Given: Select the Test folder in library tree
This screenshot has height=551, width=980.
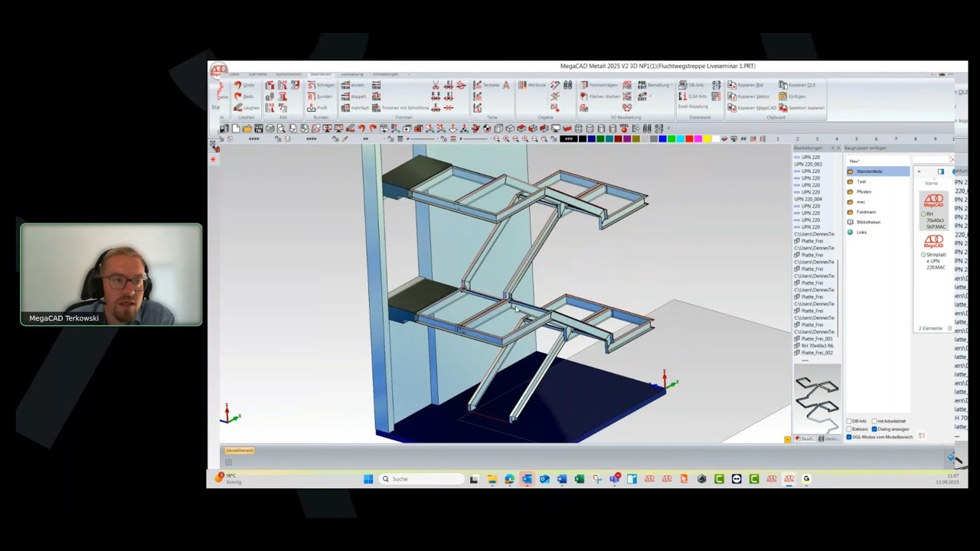Looking at the screenshot, I should pos(861,181).
